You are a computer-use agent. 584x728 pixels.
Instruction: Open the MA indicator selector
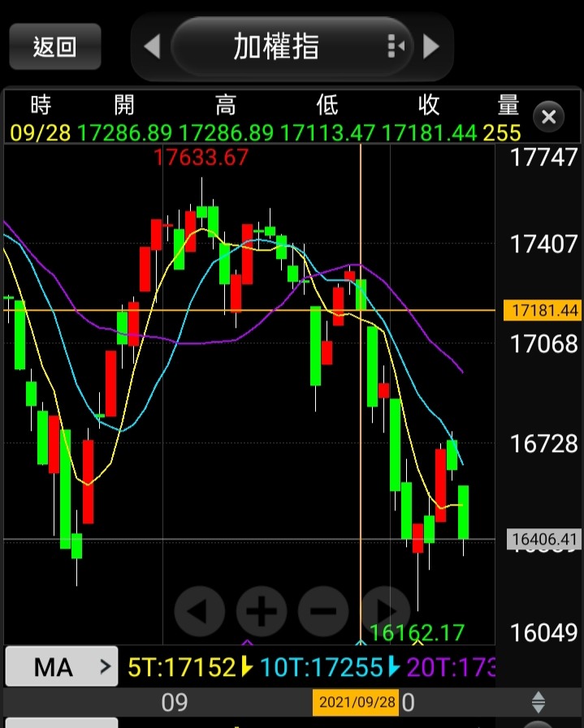click(x=62, y=666)
